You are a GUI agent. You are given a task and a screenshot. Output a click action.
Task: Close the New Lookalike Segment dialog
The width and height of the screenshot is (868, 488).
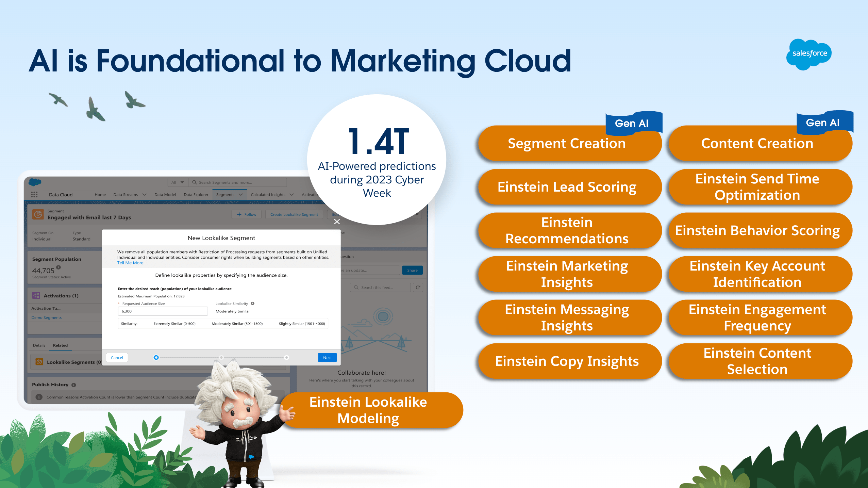[337, 222]
